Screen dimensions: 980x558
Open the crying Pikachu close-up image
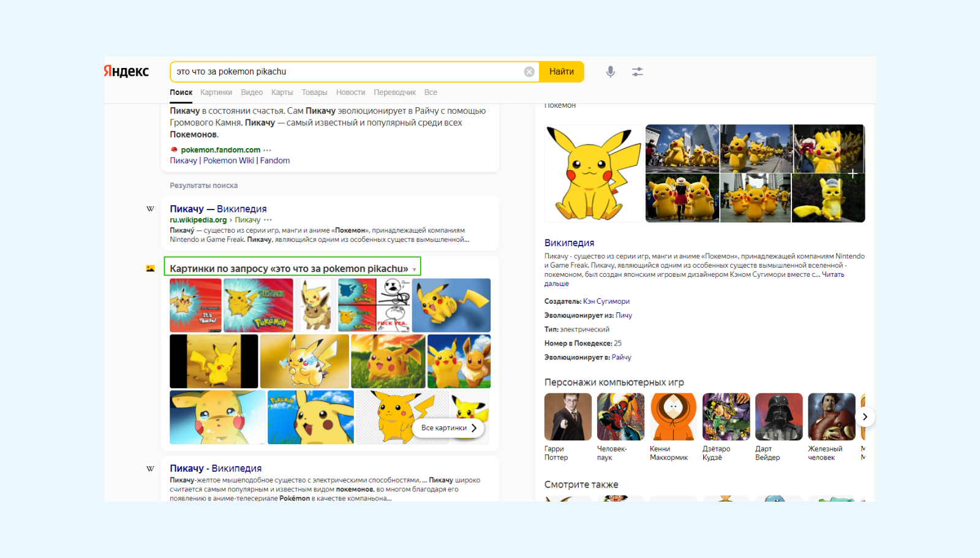(217, 417)
